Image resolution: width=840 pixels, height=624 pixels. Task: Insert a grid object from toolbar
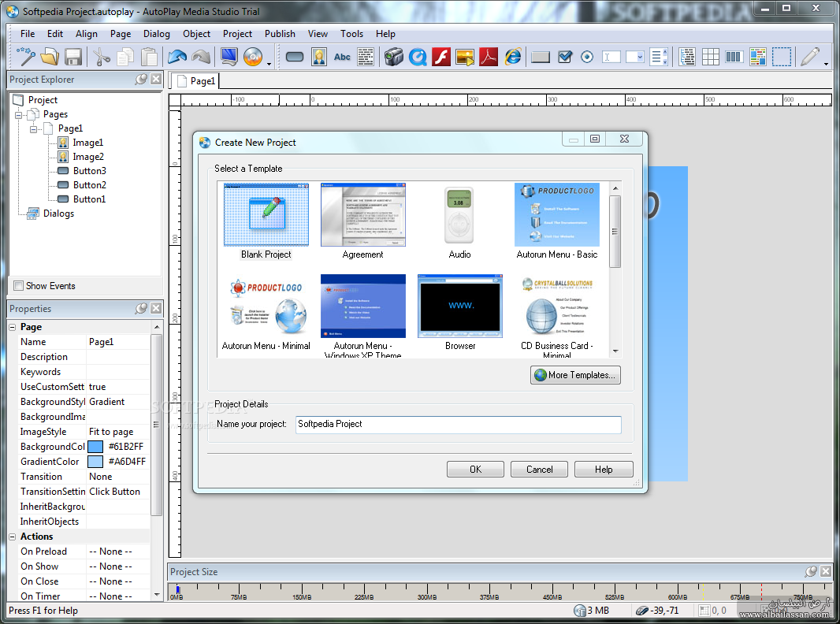(710, 56)
